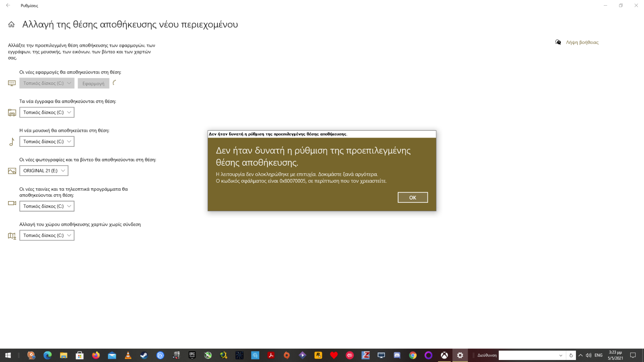Click the red heart taskbar icon
Viewport: 644px width, 362px height.
click(x=334, y=355)
